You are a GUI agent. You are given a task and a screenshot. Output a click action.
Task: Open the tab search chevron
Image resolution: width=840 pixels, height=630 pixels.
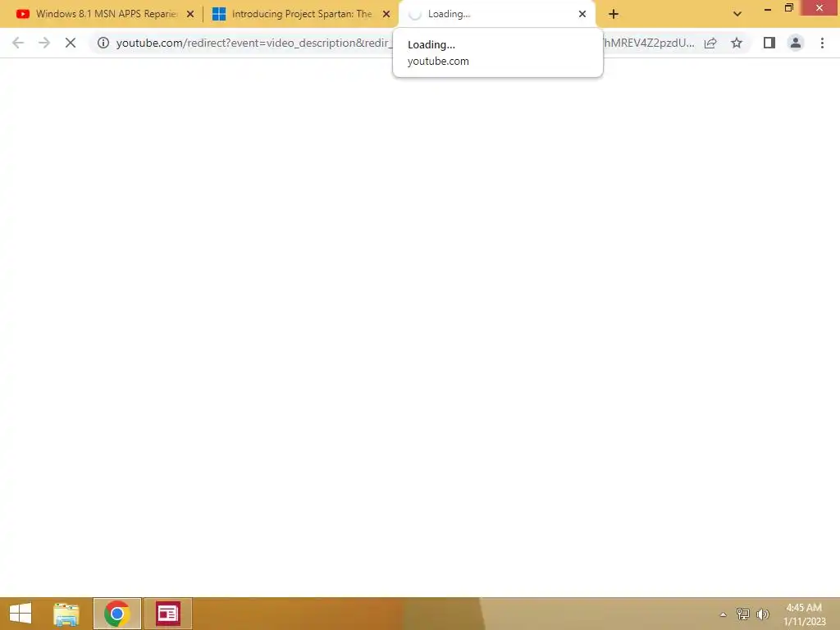pos(737,15)
